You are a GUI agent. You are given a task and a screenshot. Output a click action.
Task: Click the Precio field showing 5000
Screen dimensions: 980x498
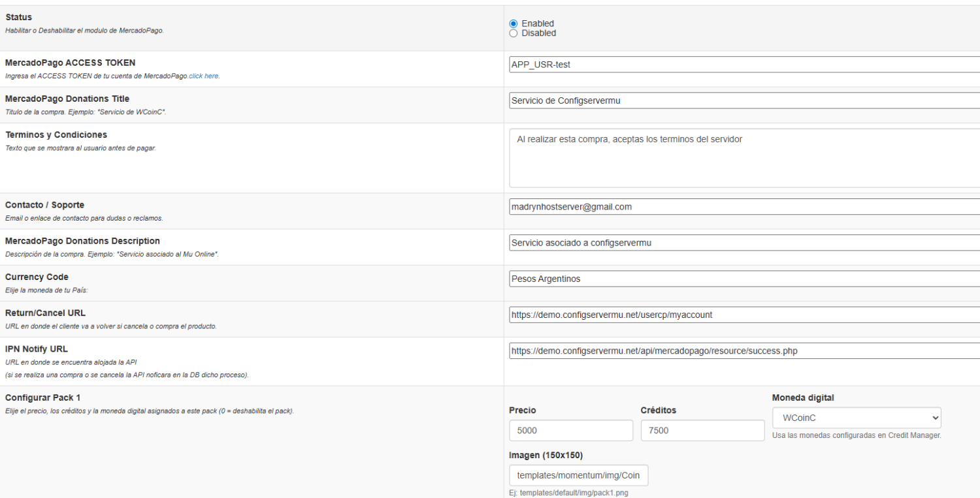[x=570, y=431]
